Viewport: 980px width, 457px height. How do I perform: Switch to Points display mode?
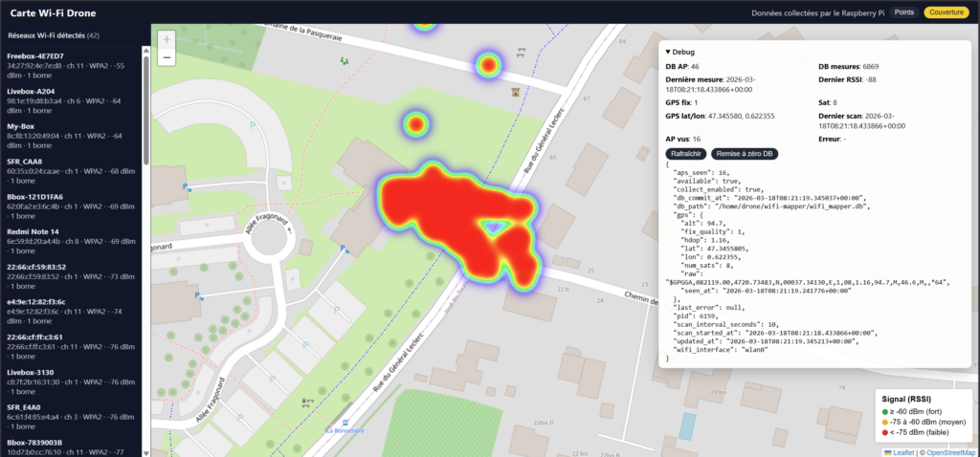pos(904,12)
